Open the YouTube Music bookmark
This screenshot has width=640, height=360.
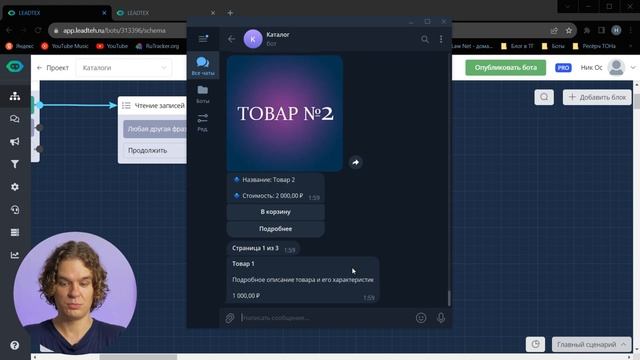click(64, 46)
